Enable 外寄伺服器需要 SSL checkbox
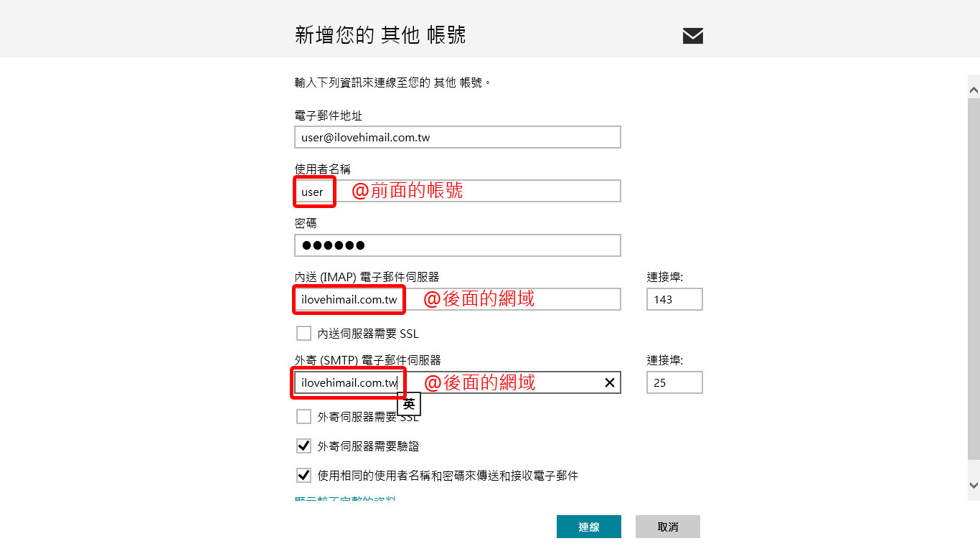This screenshot has width=980, height=551. [x=303, y=417]
